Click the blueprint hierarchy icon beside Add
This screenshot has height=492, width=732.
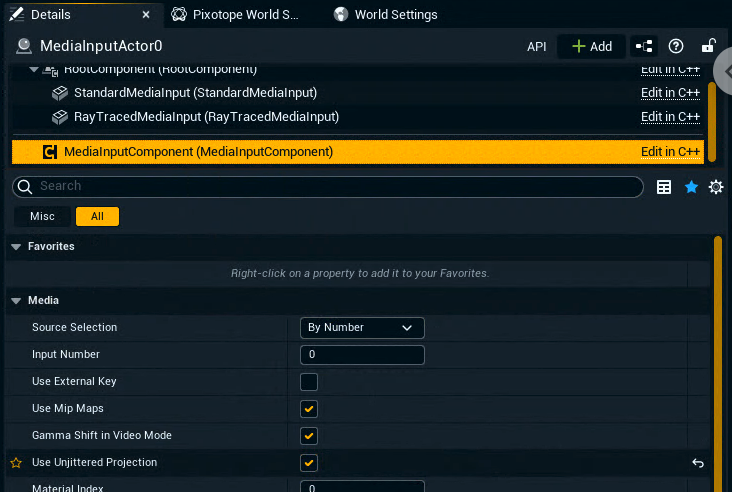click(644, 46)
